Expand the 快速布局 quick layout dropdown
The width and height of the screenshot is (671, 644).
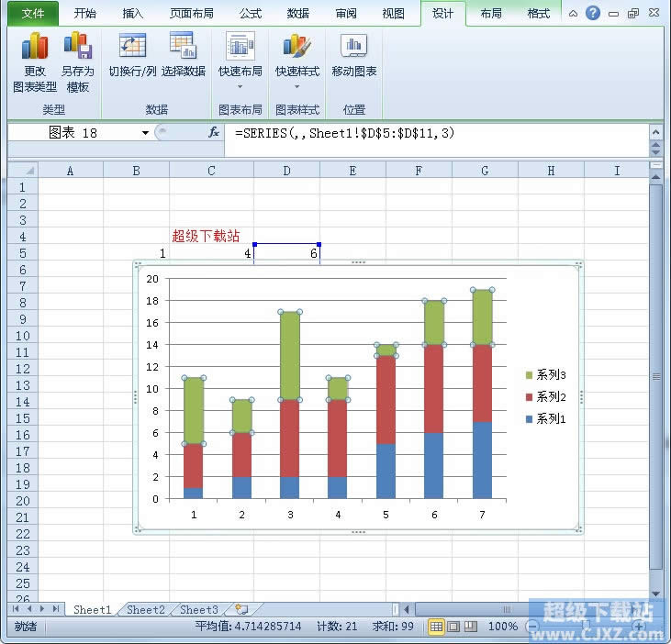(240, 87)
